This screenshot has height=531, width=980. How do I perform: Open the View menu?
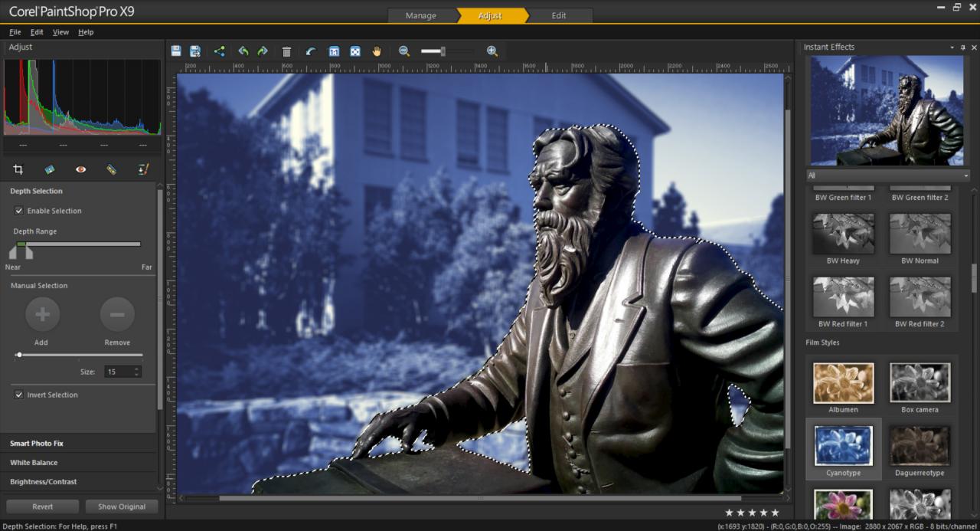[x=60, y=32]
